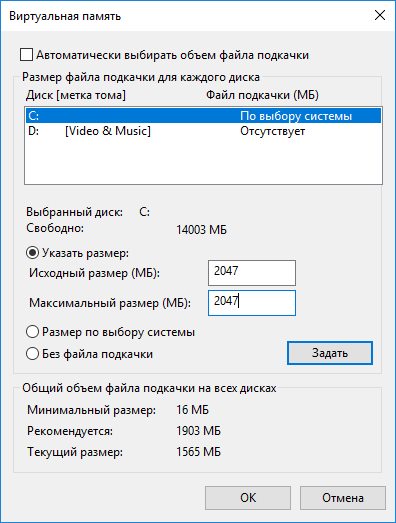Image resolution: width=396 pixels, height=523 pixels.
Task: Click empty area of the drive list
Action: pos(203,160)
